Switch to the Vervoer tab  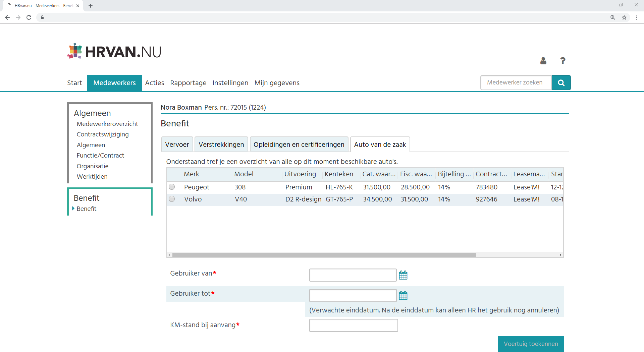pos(177,144)
